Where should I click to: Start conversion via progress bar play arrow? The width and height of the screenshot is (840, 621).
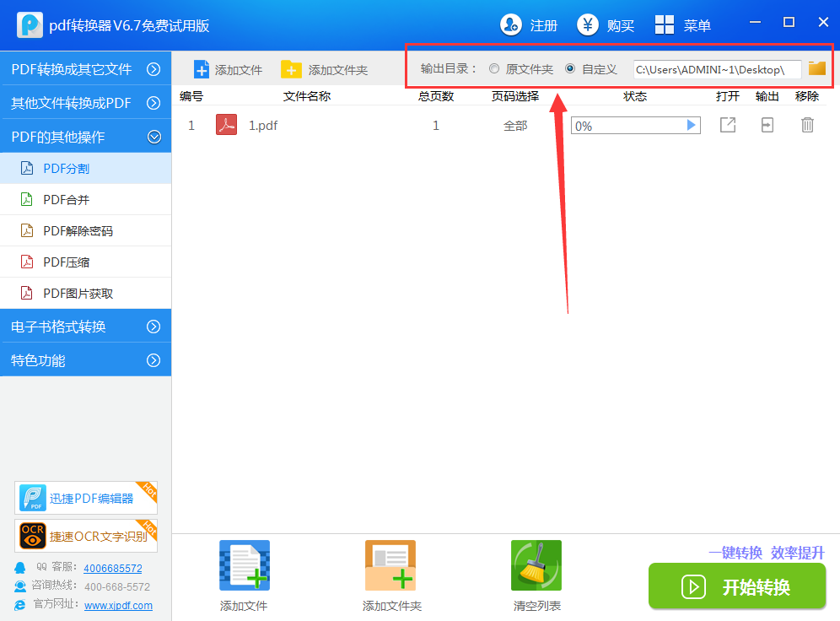click(x=692, y=124)
